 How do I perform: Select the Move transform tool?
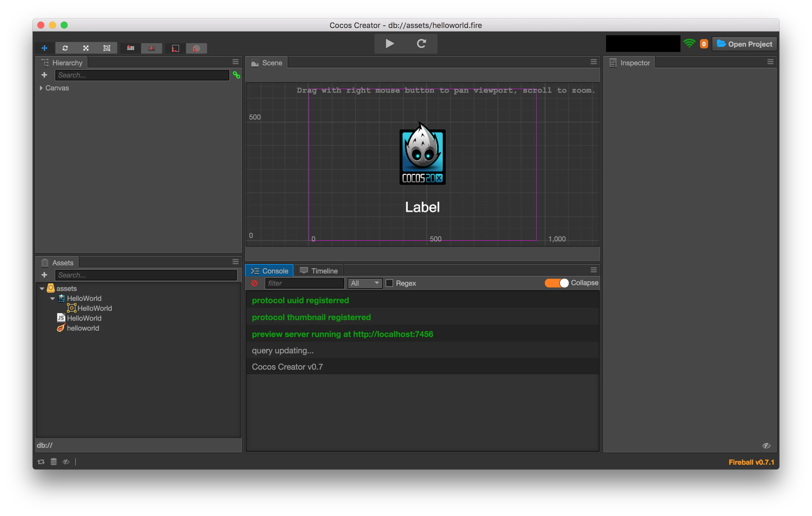(x=45, y=48)
